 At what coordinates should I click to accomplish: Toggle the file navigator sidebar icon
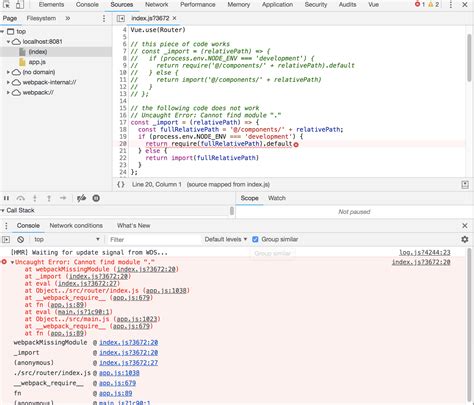(x=121, y=18)
